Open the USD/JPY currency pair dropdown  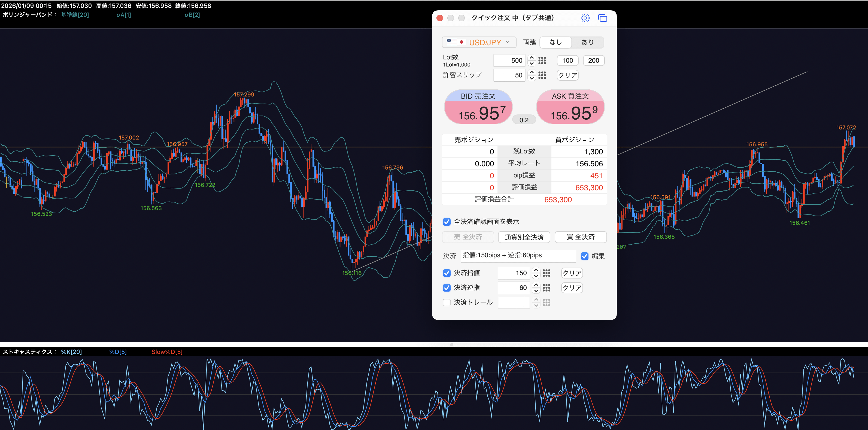tap(479, 42)
